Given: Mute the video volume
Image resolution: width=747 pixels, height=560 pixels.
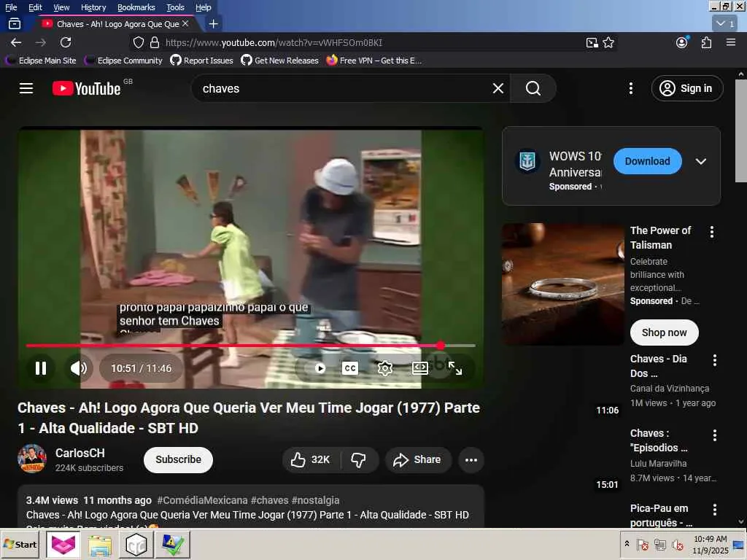Looking at the screenshot, I should tap(79, 368).
